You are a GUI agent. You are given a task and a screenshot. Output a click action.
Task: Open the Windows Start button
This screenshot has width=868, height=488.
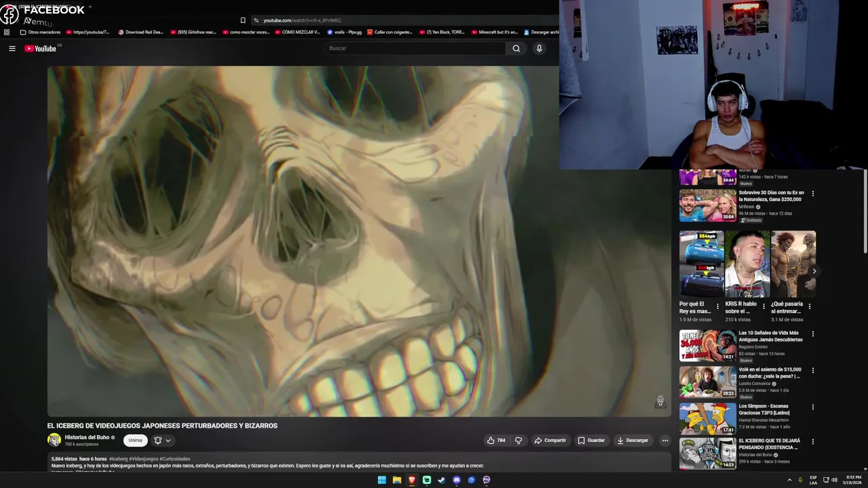tap(382, 480)
